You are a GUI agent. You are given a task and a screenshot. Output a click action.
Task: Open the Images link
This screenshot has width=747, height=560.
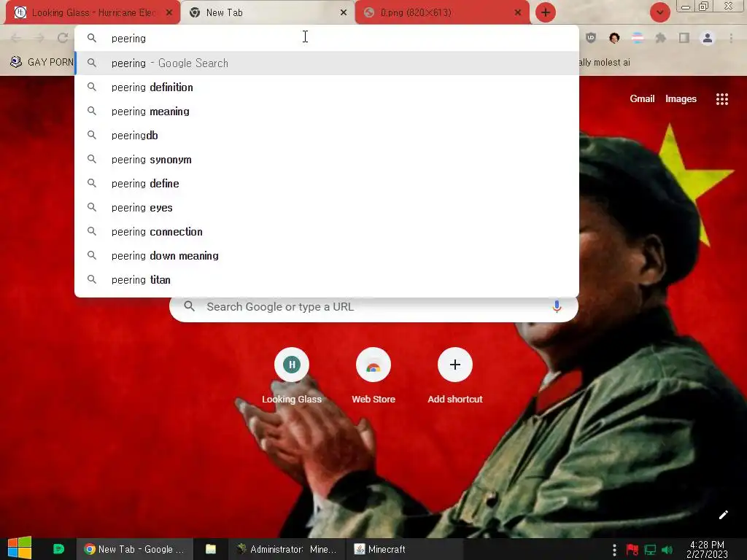(681, 98)
